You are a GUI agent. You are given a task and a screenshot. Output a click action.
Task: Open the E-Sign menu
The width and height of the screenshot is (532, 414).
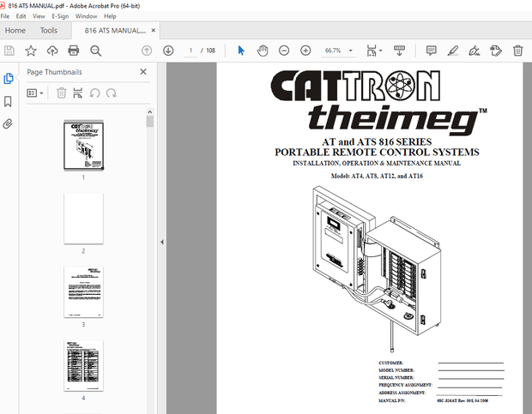click(60, 16)
